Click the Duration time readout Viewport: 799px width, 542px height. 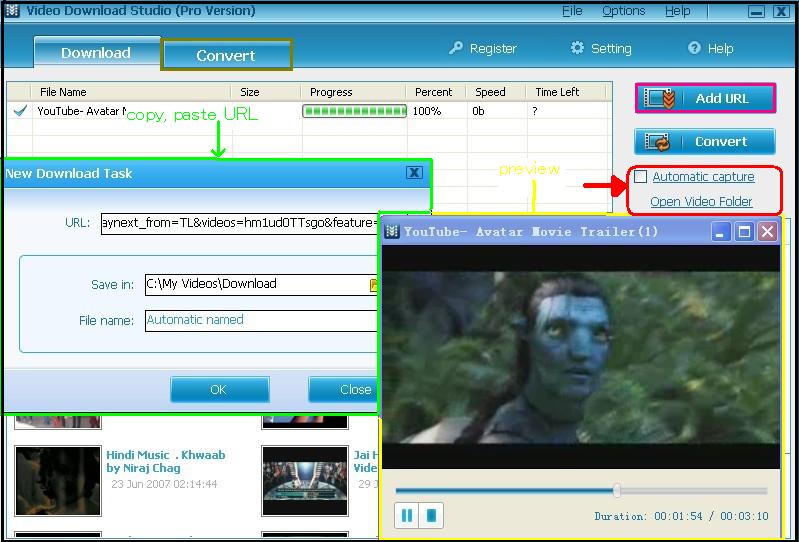(x=681, y=517)
